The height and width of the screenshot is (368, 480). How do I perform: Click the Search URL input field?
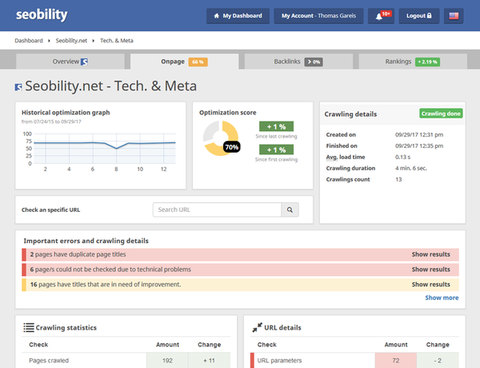(217, 210)
